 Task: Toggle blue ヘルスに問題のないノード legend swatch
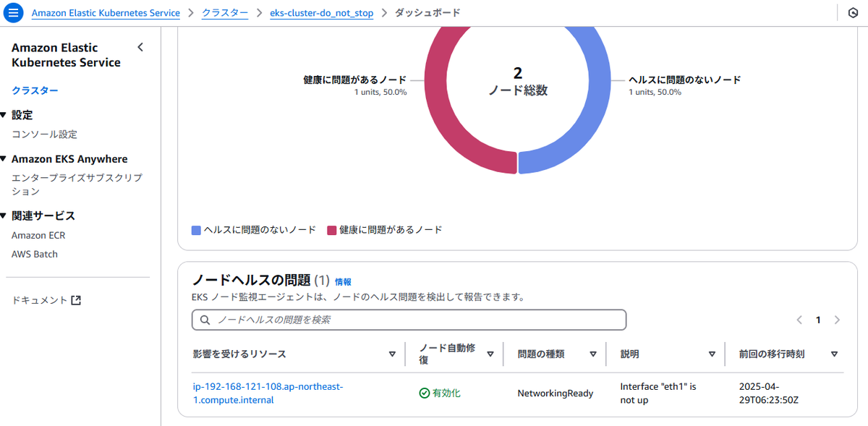(x=196, y=230)
